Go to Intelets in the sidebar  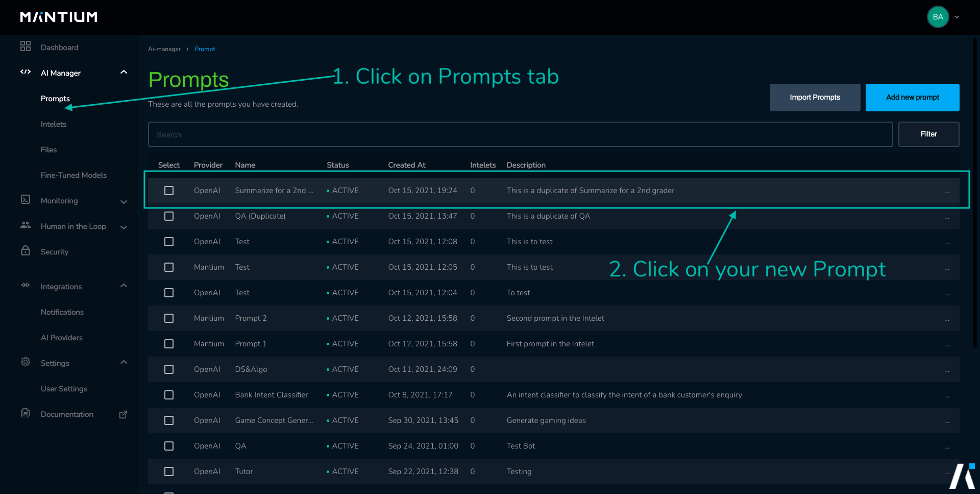pos(54,124)
